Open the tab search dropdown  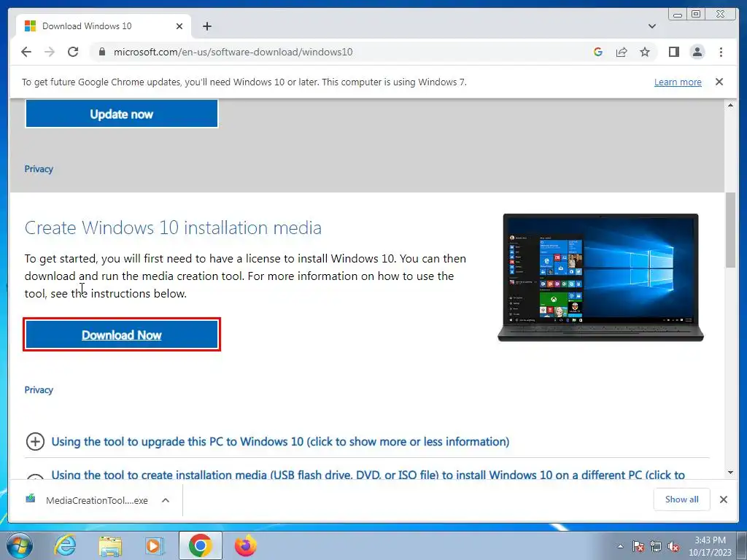click(x=651, y=26)
